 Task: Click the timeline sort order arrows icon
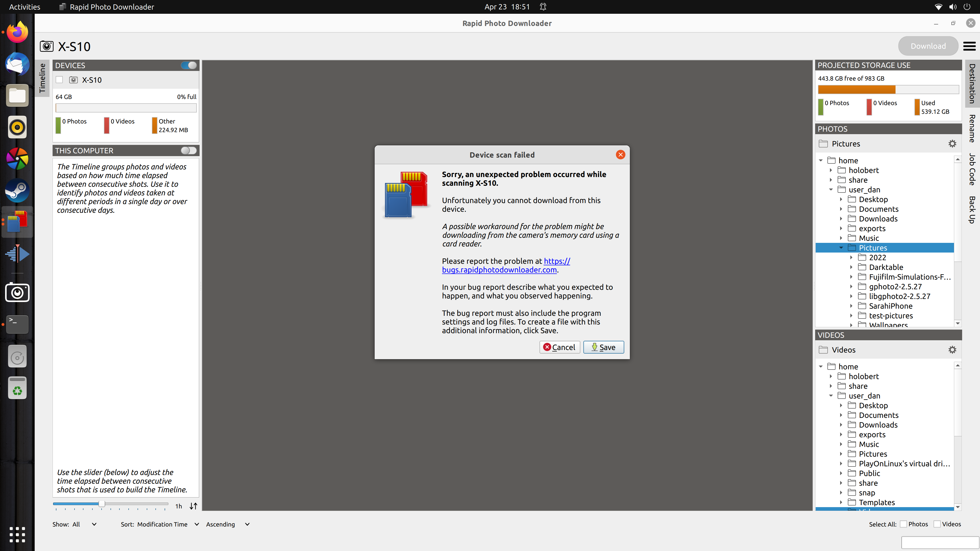coord(193,506)
